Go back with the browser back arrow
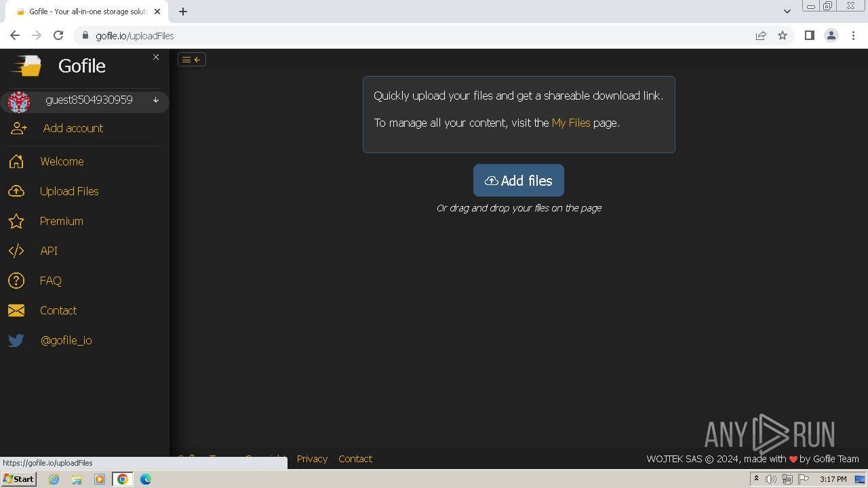The height and width of the screenshot is (488, 868). click(x=15, y=35)
